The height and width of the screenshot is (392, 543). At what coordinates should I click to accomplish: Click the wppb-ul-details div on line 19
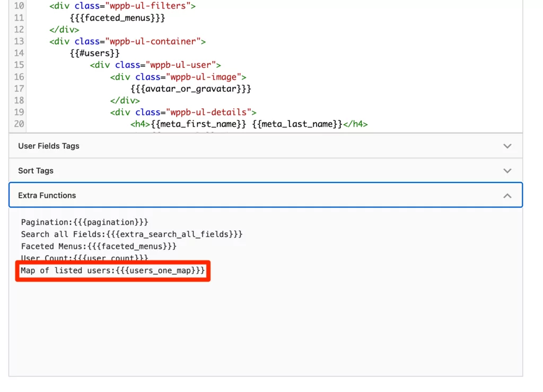pos(183,112)
